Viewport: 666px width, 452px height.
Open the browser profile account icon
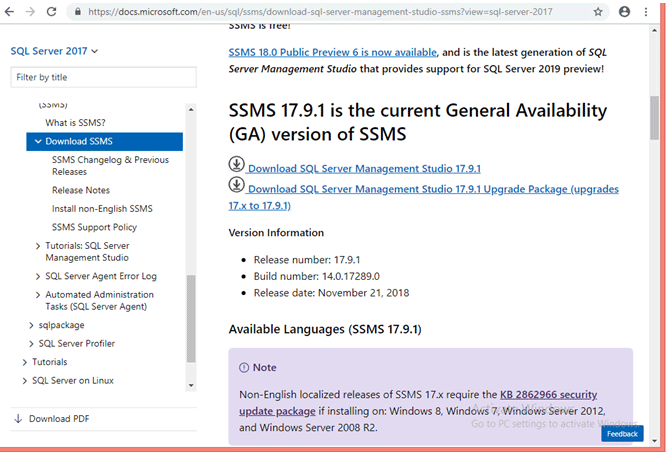[625, 12]
